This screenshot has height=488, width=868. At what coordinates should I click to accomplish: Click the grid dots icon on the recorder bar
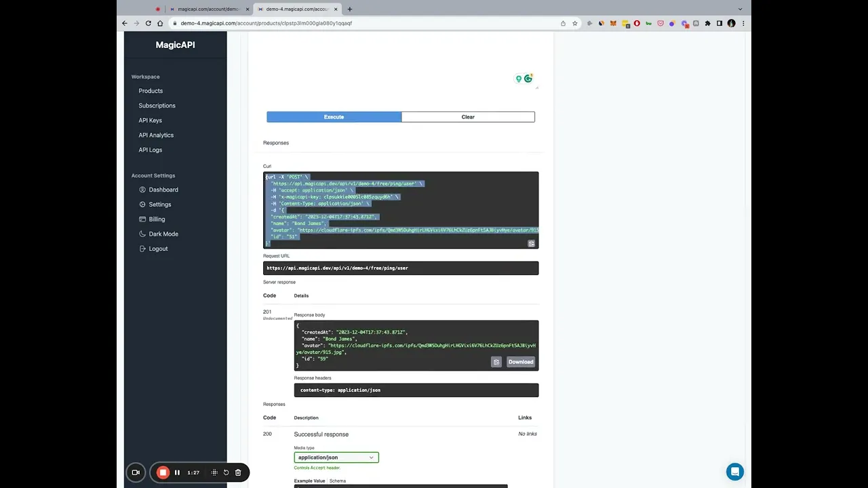(x=214, y=472)
